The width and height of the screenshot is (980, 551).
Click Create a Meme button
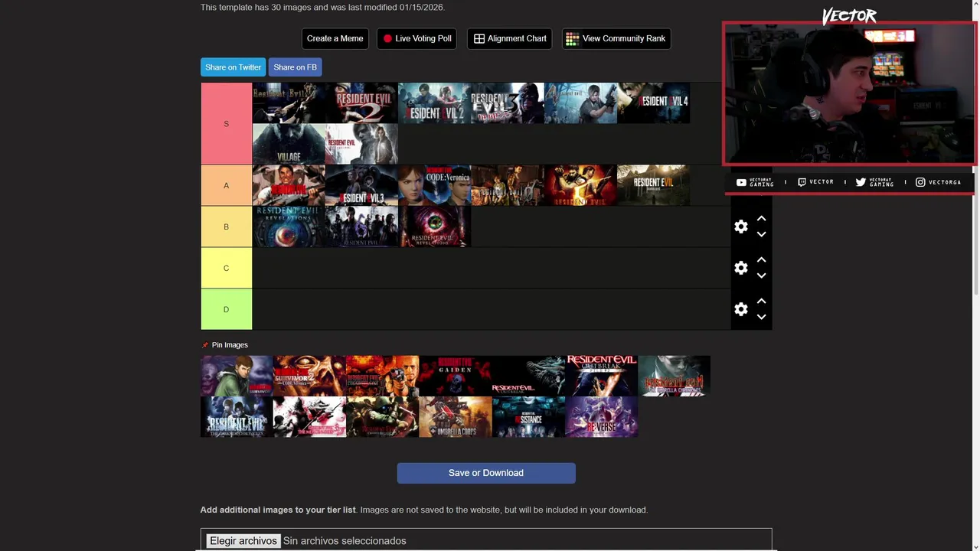click(335, 38)
